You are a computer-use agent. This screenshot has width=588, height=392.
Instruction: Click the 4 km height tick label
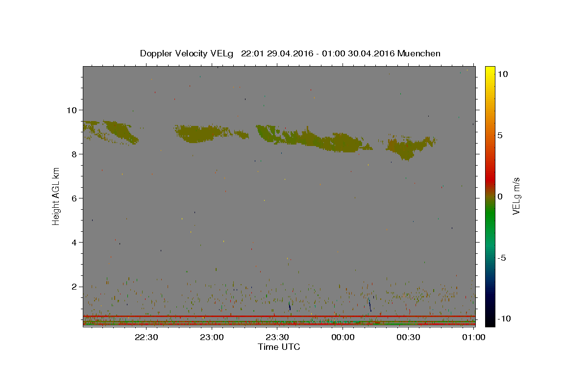point(73,242)
